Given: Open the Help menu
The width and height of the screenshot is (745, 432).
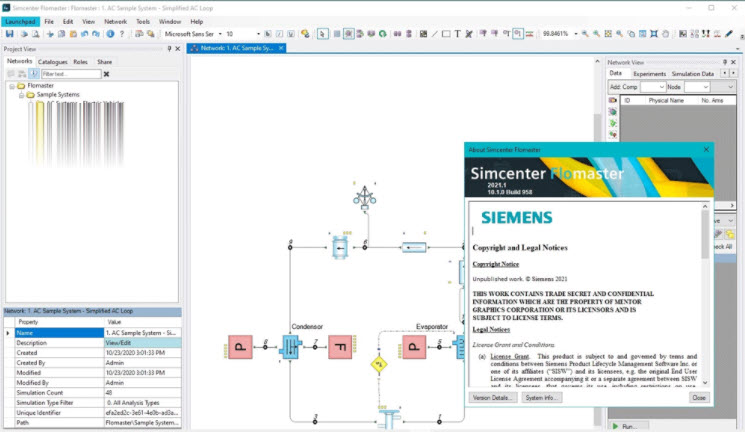Looking at the screenshot, I should point(196,21).
